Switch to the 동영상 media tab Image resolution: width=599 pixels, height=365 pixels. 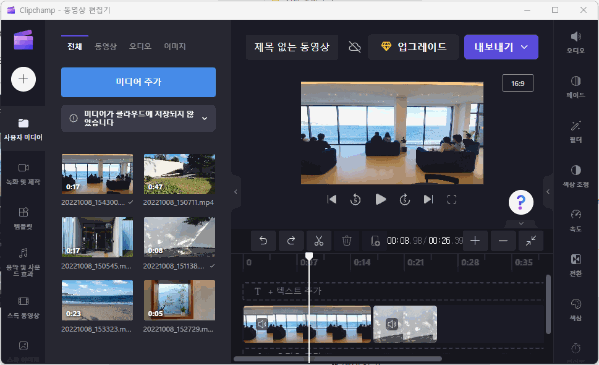tap(106, 46)
